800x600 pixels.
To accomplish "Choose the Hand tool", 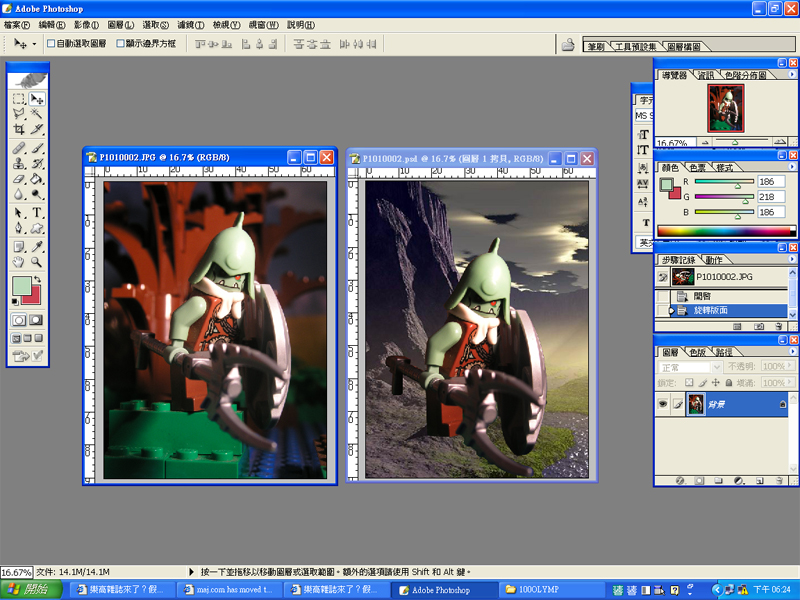I will click(x=19, y=261).
